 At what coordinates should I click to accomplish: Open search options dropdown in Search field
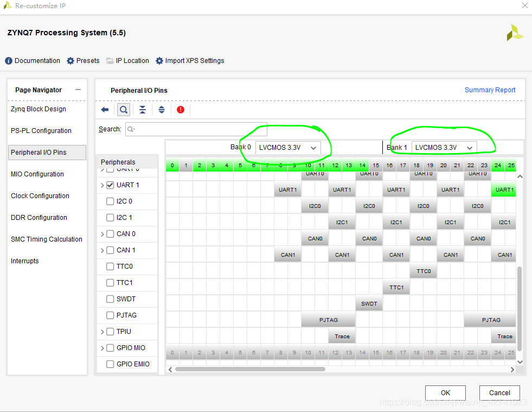131,129
